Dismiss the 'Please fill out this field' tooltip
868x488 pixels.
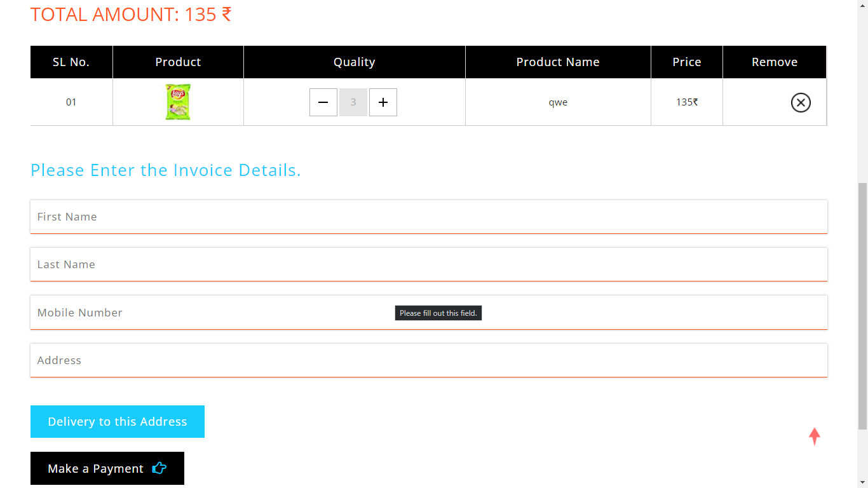click(438, 313)
